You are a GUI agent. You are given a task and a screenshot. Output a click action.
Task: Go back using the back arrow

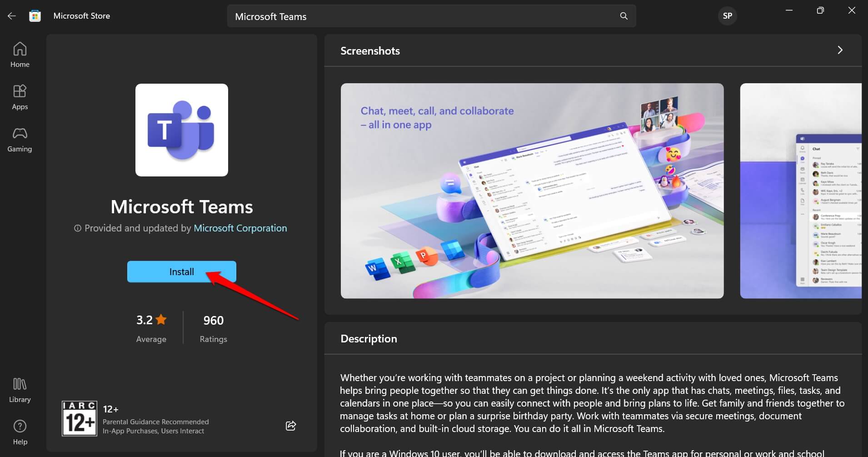pyautogui.click(x=11, y=15)
